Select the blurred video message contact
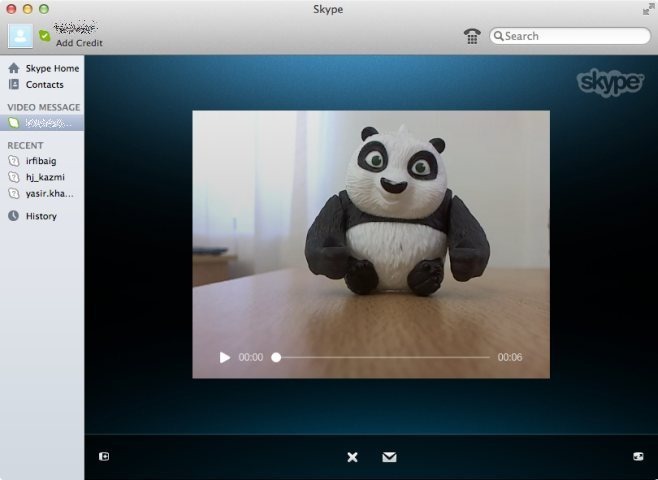 click(x=42, y=123)
